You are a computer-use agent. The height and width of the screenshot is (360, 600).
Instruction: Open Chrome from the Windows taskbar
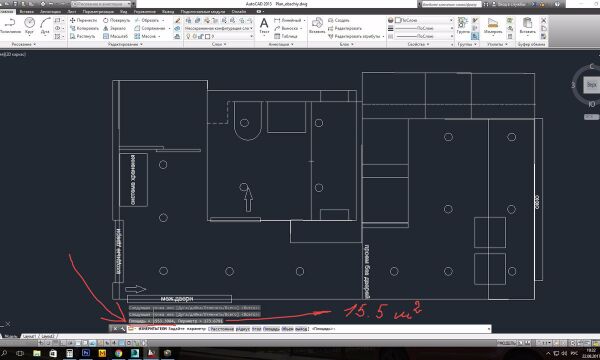[118, 353]
